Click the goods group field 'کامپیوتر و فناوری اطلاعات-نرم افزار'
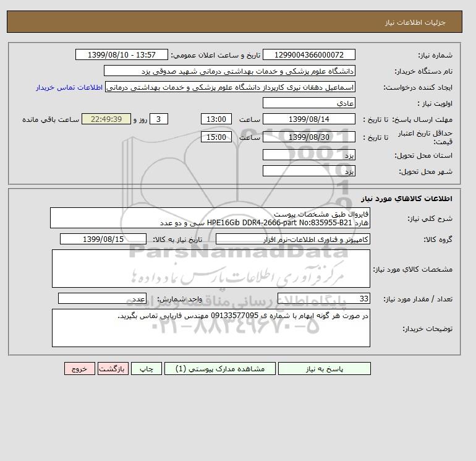The width and height of the screenshot is (476, 461). (292, 239)
